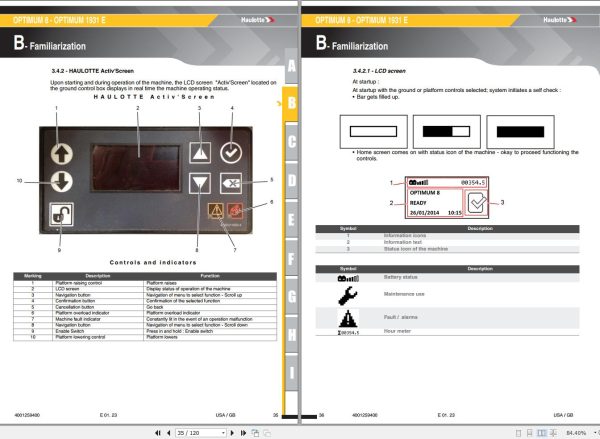This screenshot has height=439, width=600.
Task: Click the previous view icon
Action: 255,433
